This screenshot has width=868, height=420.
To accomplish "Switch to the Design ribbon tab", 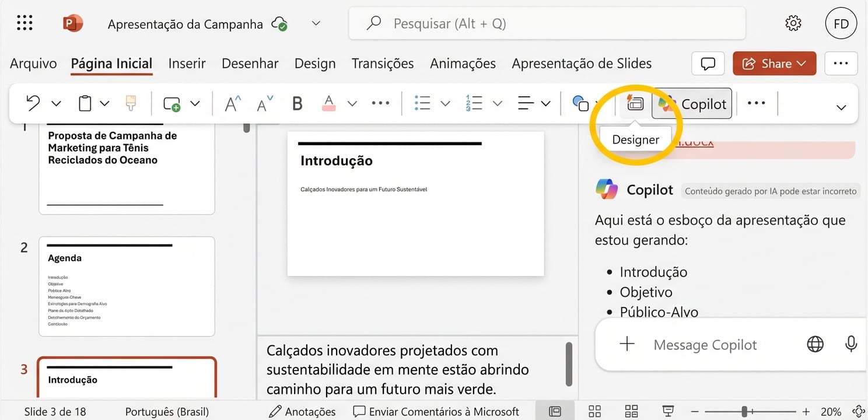I will (314, 63).
